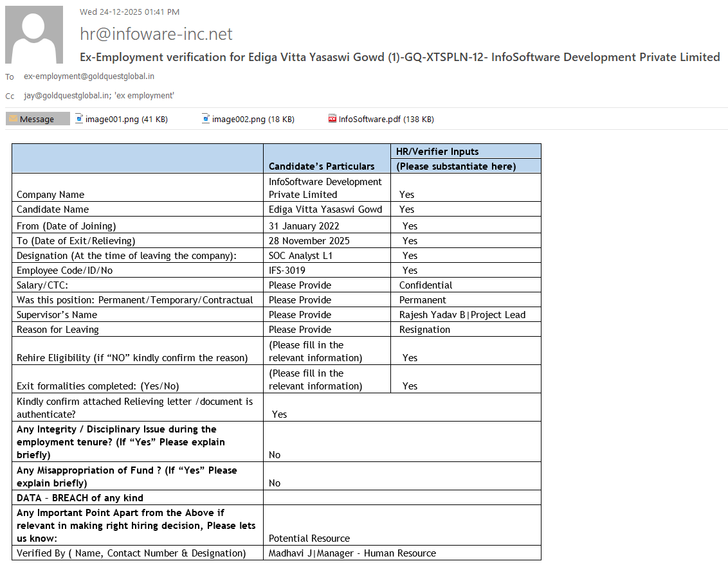Click 'Verified By ( Name, Contact Number & Designation)' label
This screenshot has width=728, height=570.
click(131, 553)
